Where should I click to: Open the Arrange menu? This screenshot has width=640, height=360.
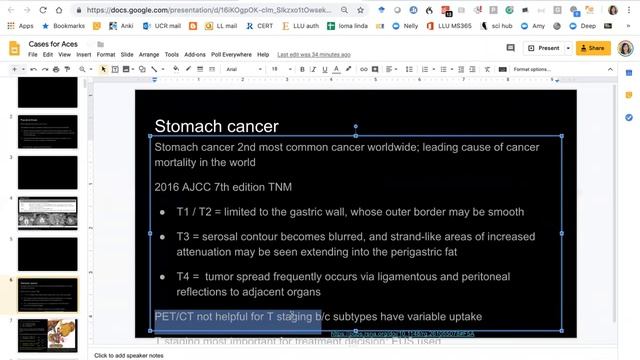(x=149, y=55)
